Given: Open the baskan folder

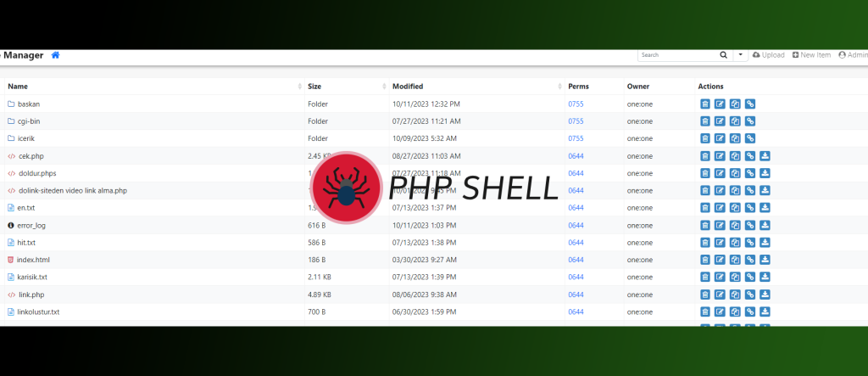Looking at the screenshot, I should (29, 104).
